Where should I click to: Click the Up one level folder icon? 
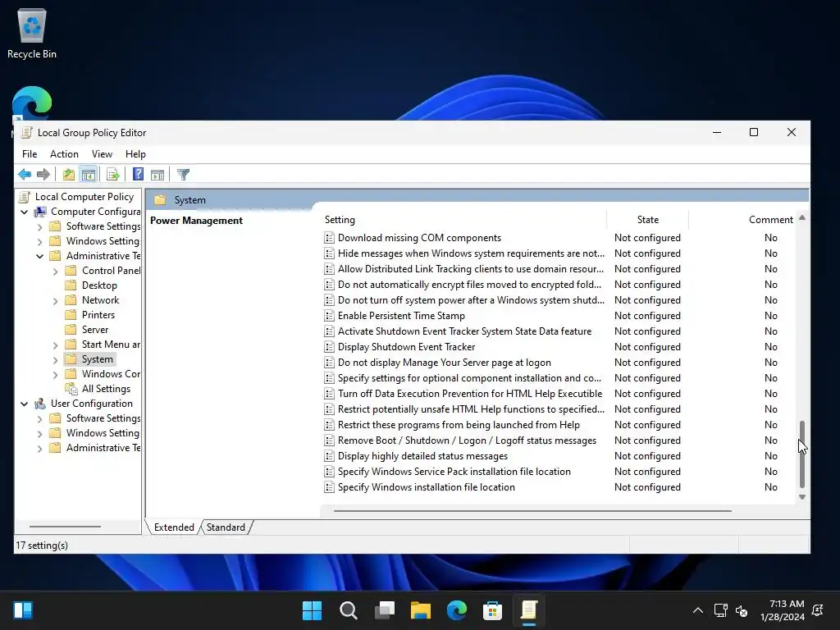click(x=69, y=174)
